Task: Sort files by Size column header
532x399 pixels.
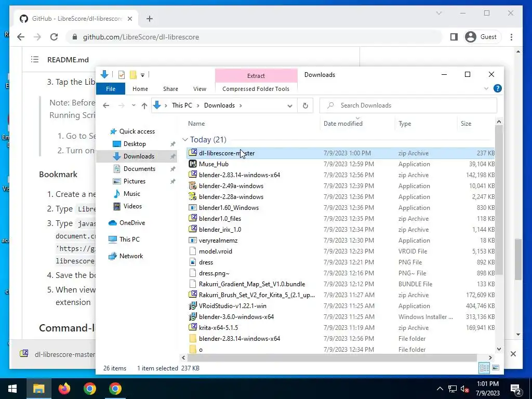Action: [466, 124]
